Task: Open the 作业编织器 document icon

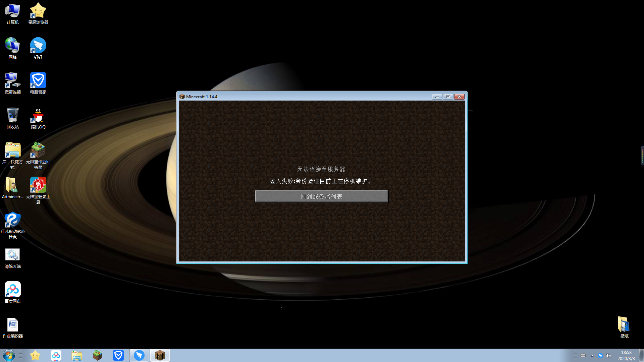Action: pyautogui.click(x=12, y=325)
